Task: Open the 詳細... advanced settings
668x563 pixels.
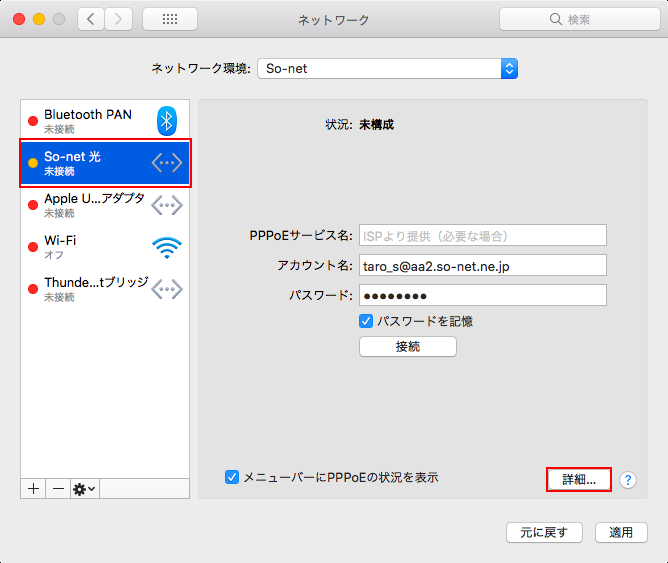Action: 578,479
